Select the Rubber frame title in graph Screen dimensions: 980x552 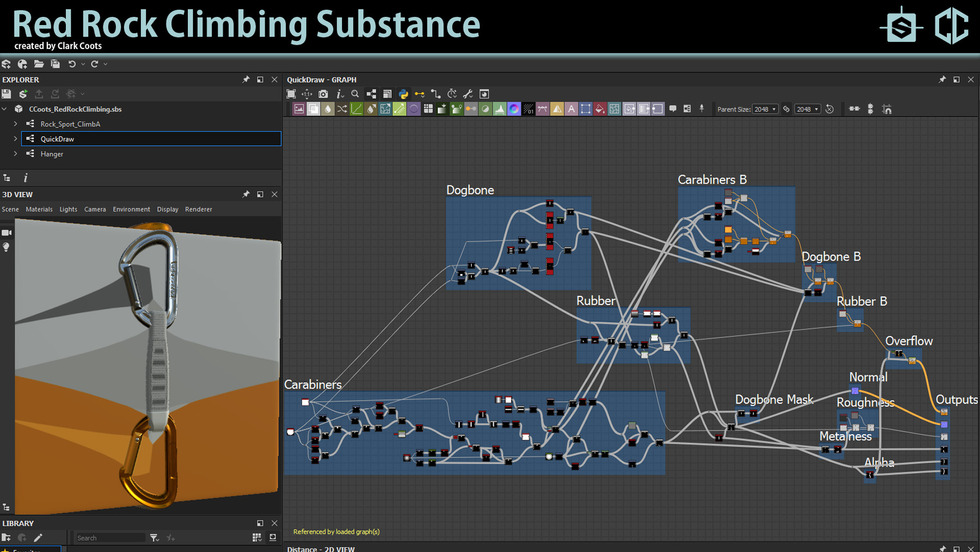[596, 301]
